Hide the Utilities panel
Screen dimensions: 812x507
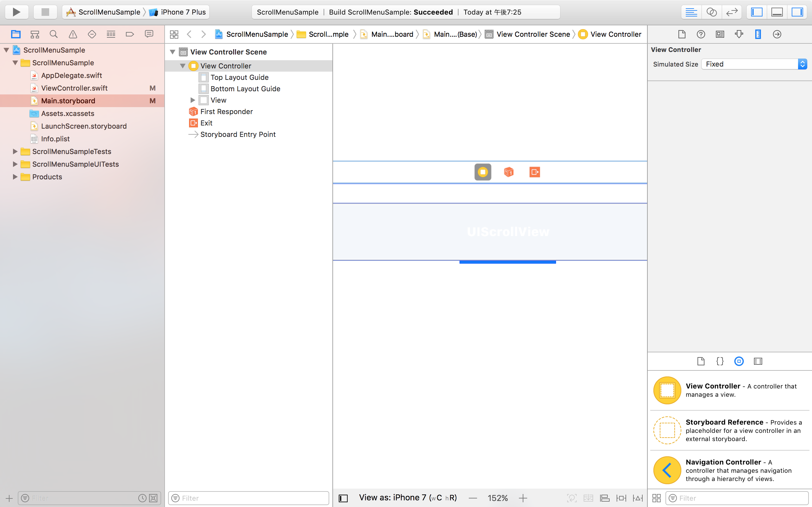point(798,12)
